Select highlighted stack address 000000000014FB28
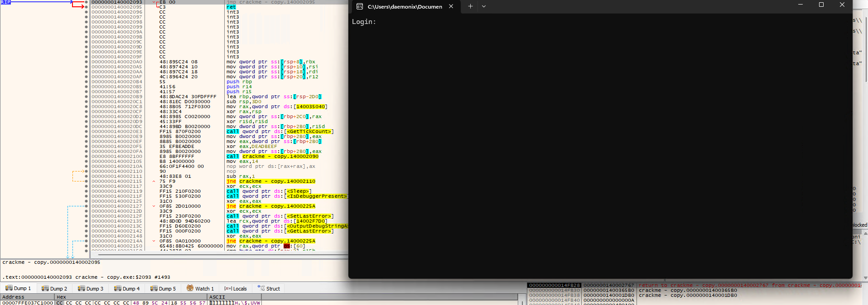The height and width of the screenshot is (305, 868). click(555, 286)
